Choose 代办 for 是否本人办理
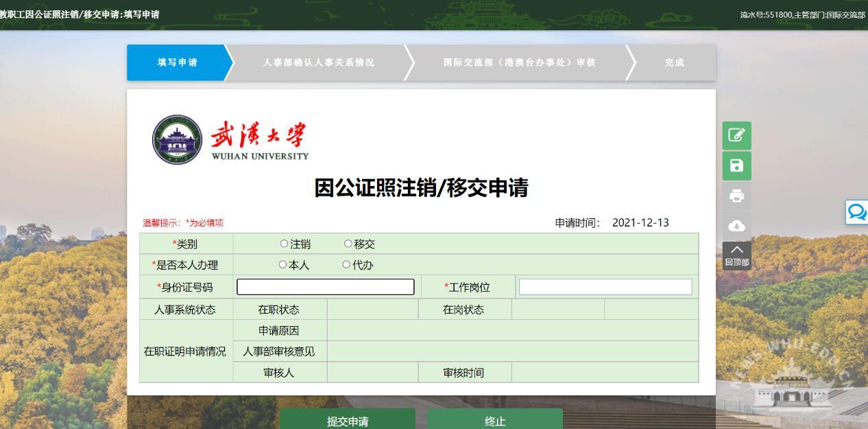 click(x=346, y=265)
